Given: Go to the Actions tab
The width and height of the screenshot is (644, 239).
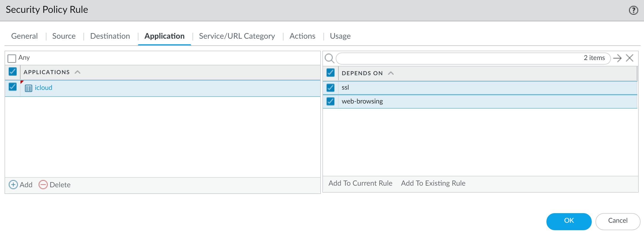Looking at the screenshot, I should point(302,36).
